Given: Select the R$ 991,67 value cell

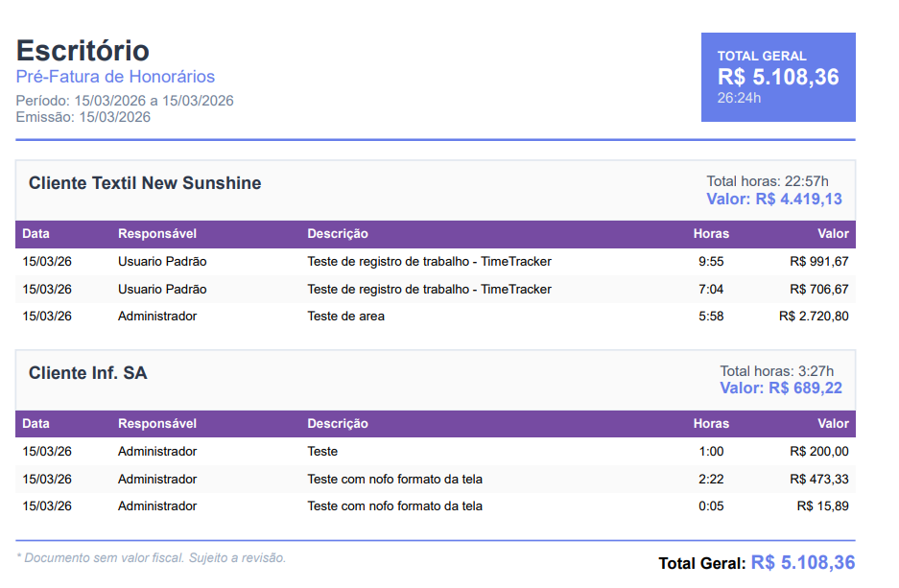Looking at the screenshot, I should click(818, 261).
